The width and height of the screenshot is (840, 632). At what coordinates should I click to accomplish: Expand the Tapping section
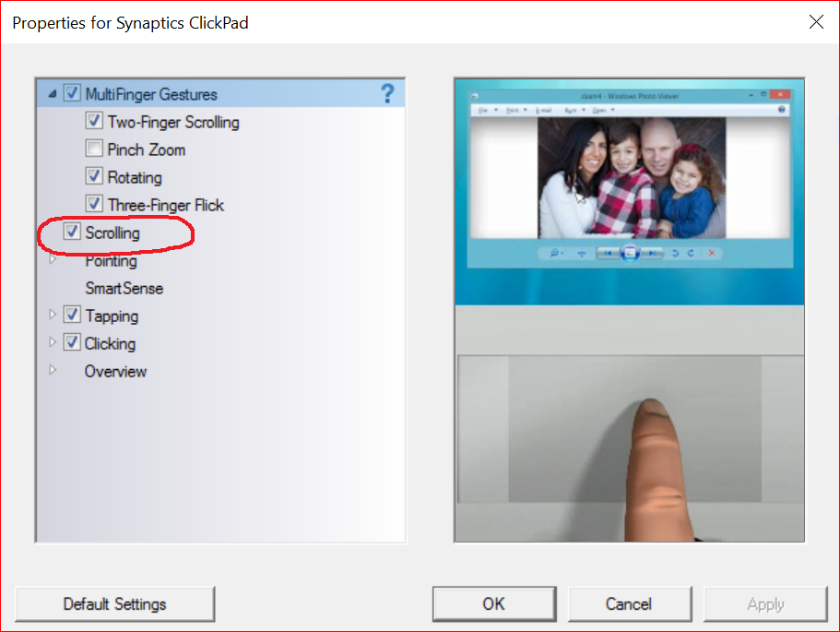pos(53,315)
